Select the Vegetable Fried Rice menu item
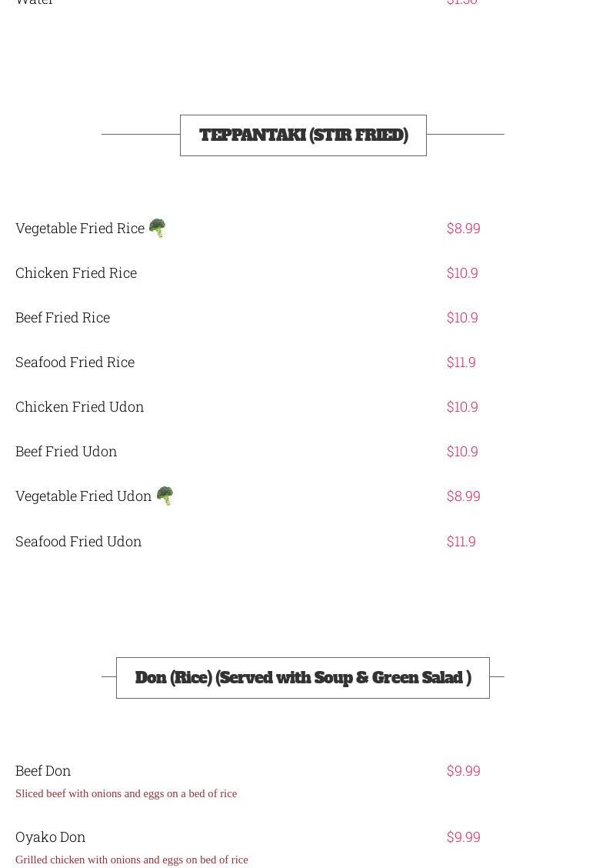Viewport: 606px width, 868px height. point(80,228)
